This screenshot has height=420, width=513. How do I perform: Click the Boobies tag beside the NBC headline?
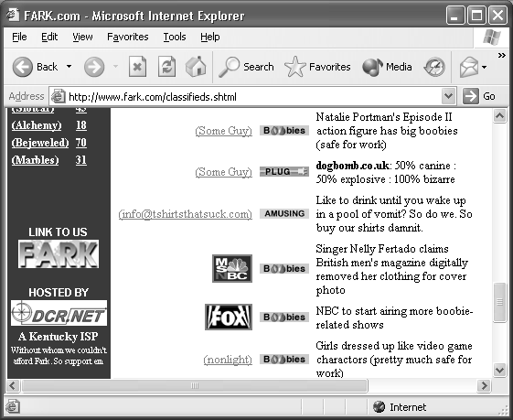[284, 317]
